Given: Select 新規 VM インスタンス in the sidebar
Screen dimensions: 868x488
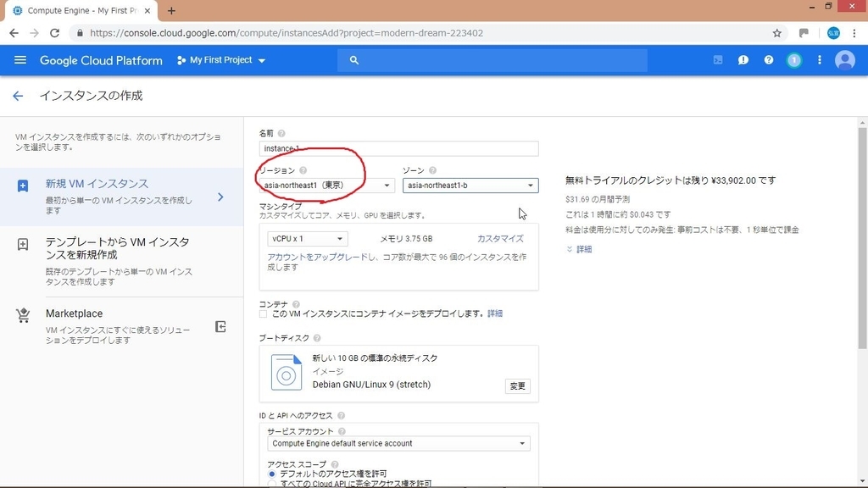Looking at the screenshot, I should point(110,183).
